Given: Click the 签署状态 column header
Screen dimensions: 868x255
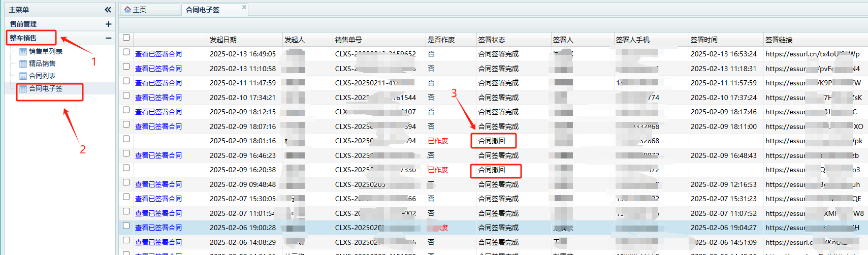Looking at the screenshot, I should point(492,40).
